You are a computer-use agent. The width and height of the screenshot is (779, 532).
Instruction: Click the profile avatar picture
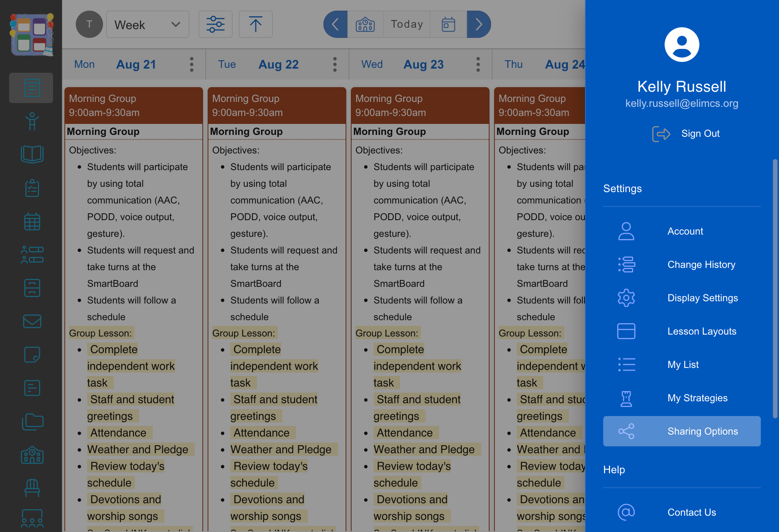682,45
